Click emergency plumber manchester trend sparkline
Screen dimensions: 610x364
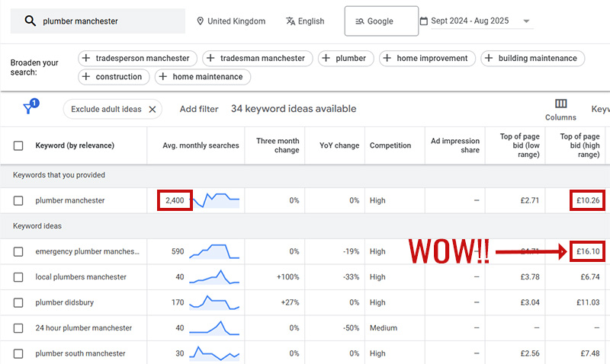click(x=214, y=252)
